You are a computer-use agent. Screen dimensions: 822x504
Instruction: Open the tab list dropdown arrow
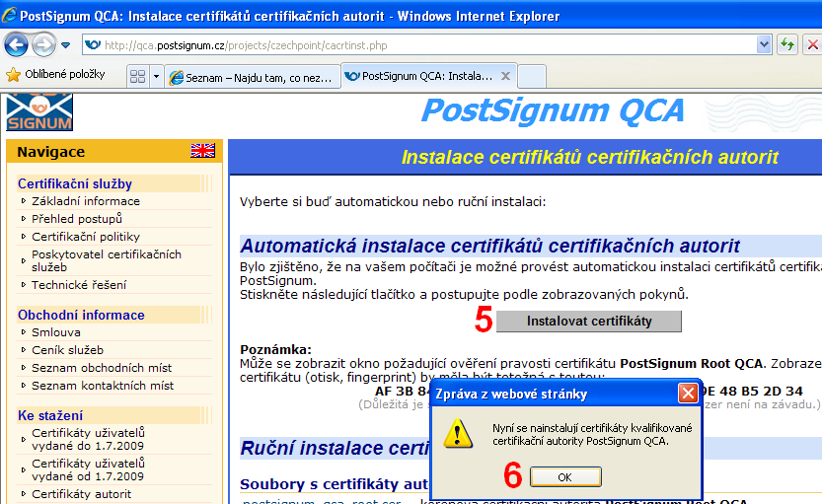coord(156,77)
